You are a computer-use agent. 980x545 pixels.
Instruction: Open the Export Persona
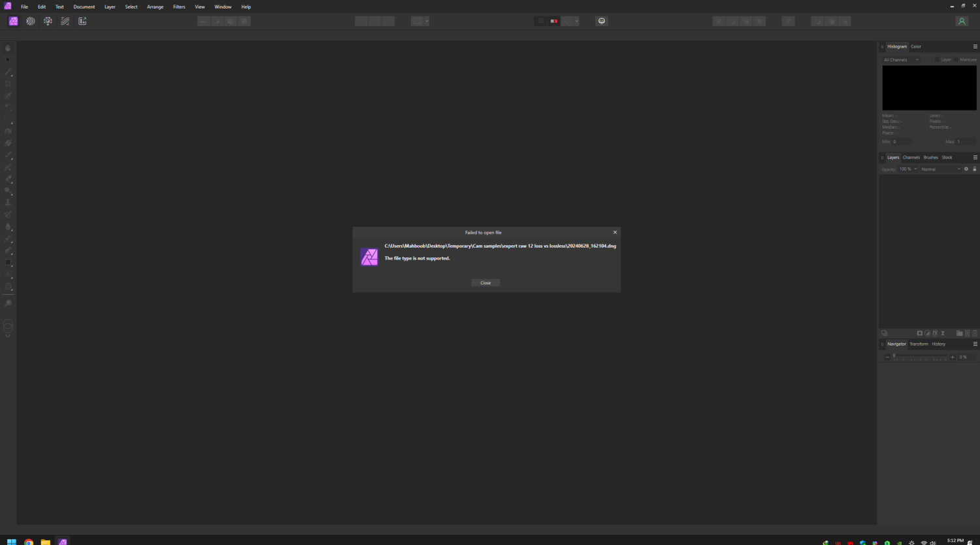coord(82,21)
